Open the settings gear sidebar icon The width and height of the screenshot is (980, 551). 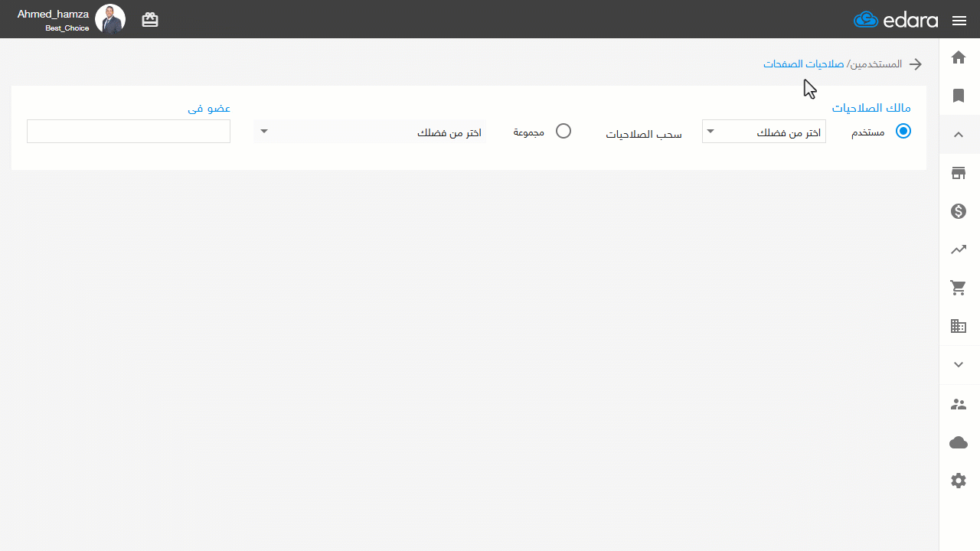pyautogui.click(x=959, y=481)
